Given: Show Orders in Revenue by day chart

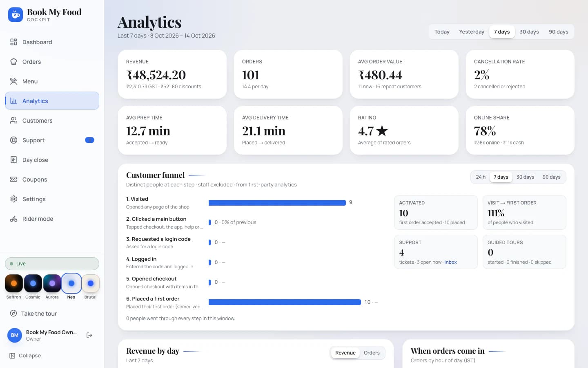Looking at the screenshot, I should point(372,353).
